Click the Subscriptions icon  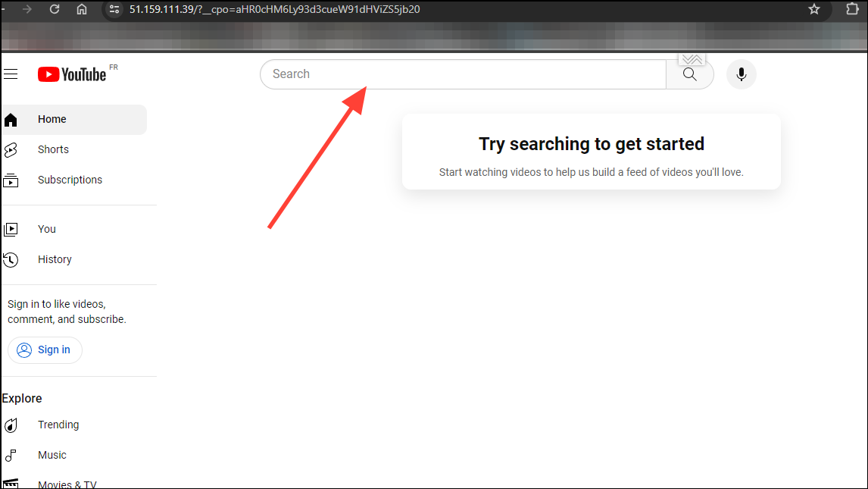(x=11, y=180)
